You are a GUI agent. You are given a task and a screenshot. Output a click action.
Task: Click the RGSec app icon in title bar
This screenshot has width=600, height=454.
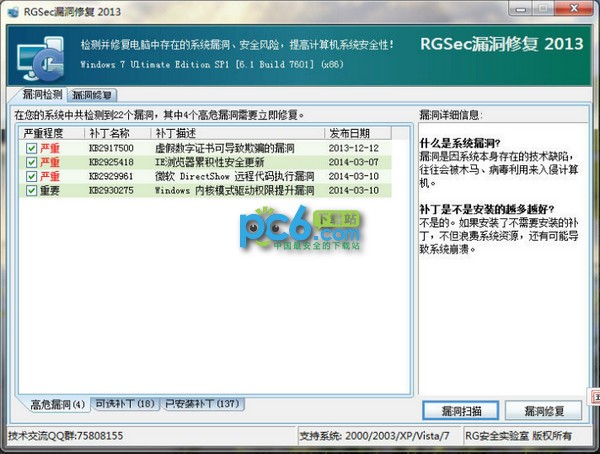point(13,12)
